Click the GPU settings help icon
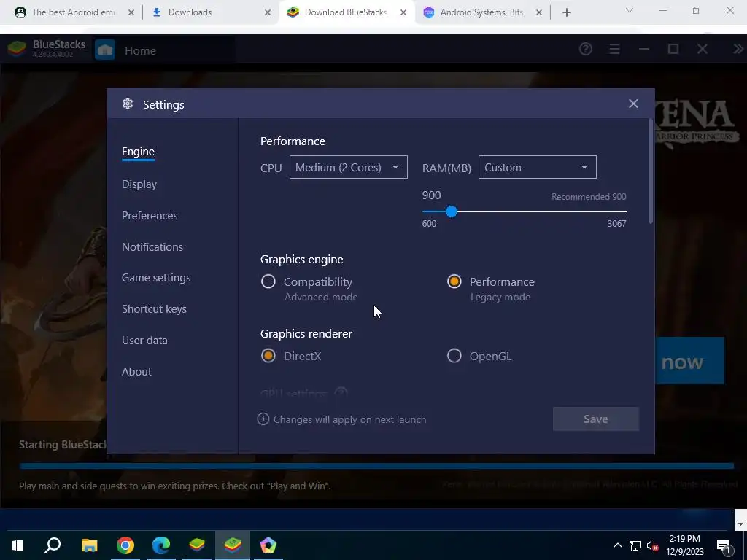 click(341, 393)
